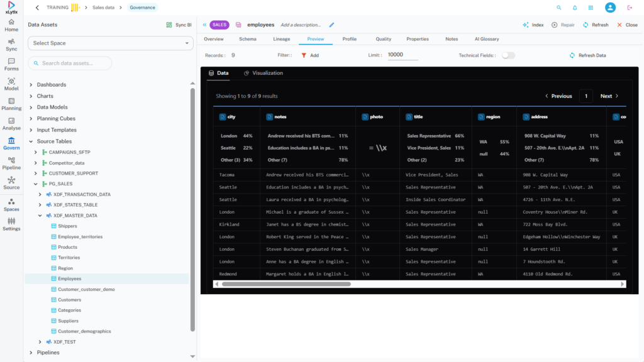Viewport: 644px width, 362px height.
Task: Open the Select Space dropdown
Action: [110, 43]
